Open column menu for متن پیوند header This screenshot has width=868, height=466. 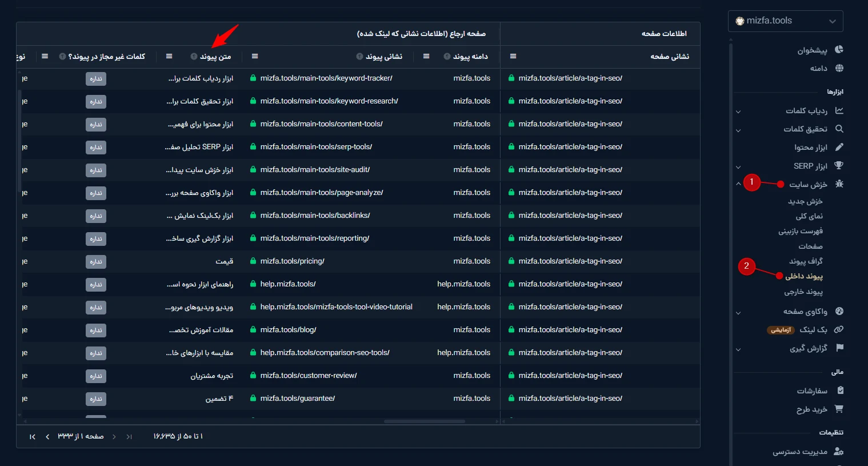point(169,56)
